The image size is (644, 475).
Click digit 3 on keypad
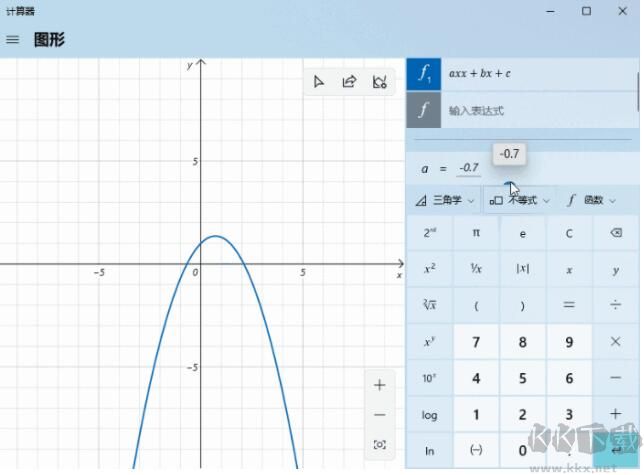[569, 414]
